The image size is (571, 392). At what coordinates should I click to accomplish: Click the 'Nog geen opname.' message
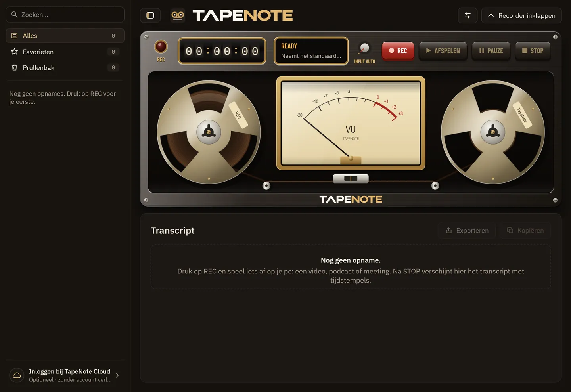click(x=351, y=260)
